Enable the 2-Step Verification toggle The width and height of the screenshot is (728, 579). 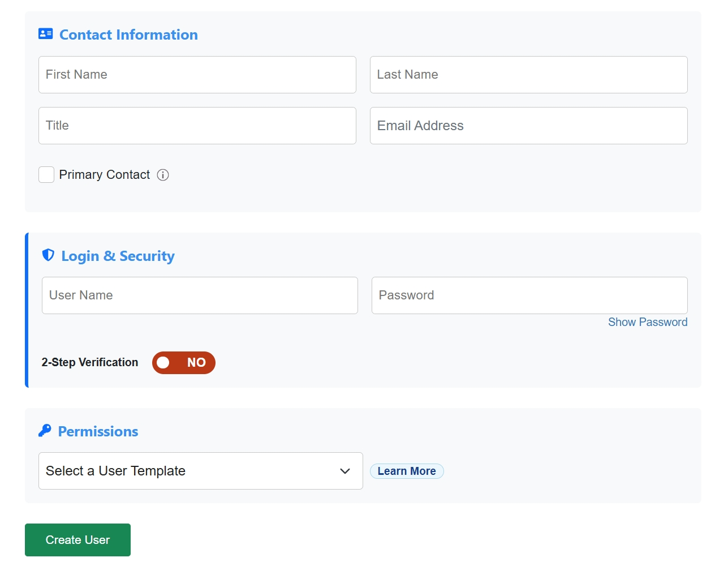183,363
